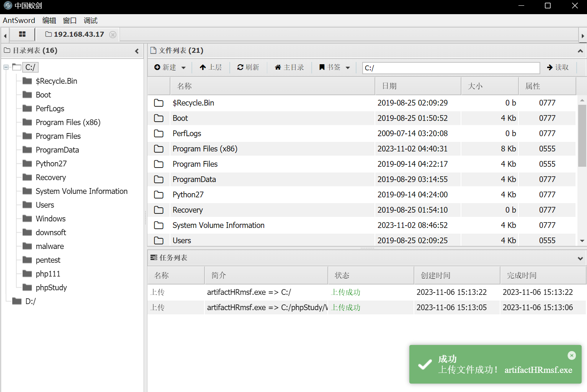
Task: Click Program Files row in file list
Action: pyautogui.click(x=361, y=164)
